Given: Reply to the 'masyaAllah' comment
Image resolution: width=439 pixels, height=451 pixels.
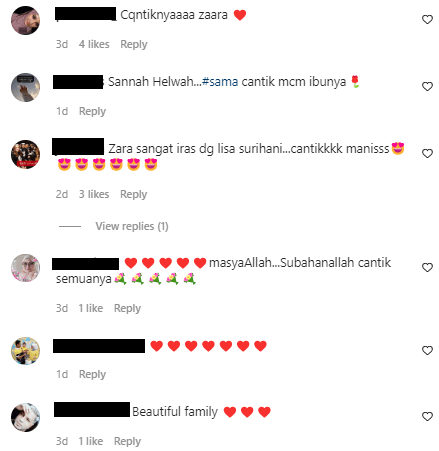Looking at the screenshot, I should point(127,308).
